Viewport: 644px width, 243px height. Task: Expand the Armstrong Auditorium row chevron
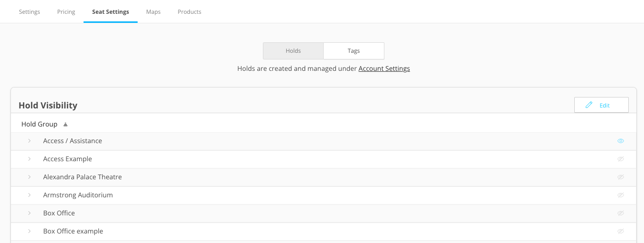point(29,195)
